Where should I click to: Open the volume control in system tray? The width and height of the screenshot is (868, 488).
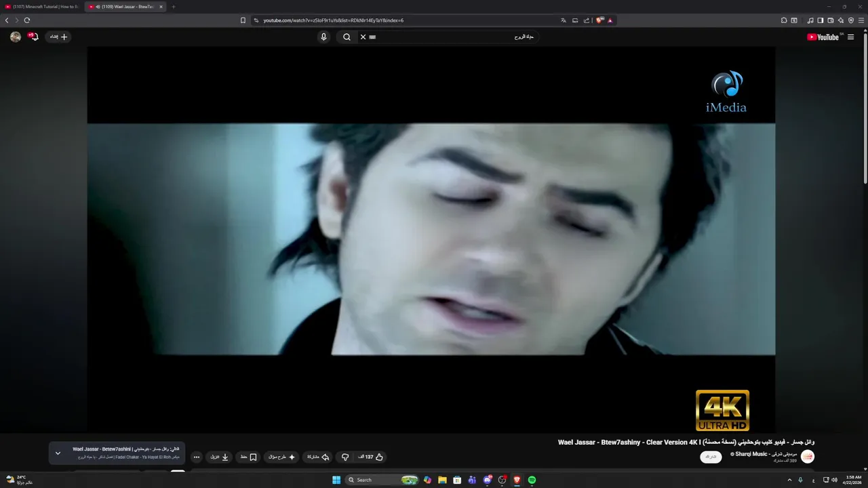click(x=835, y=480)
